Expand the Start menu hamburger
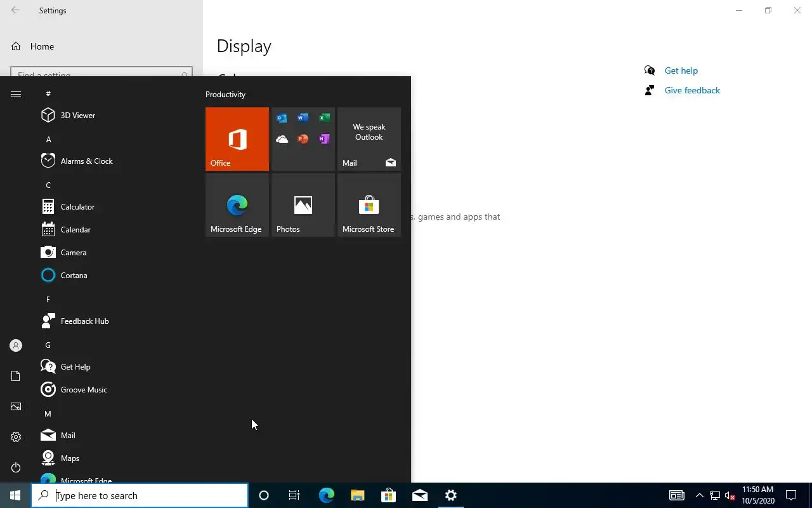The image size is (812, 508). pyautogui.click(x=16, y=94)
